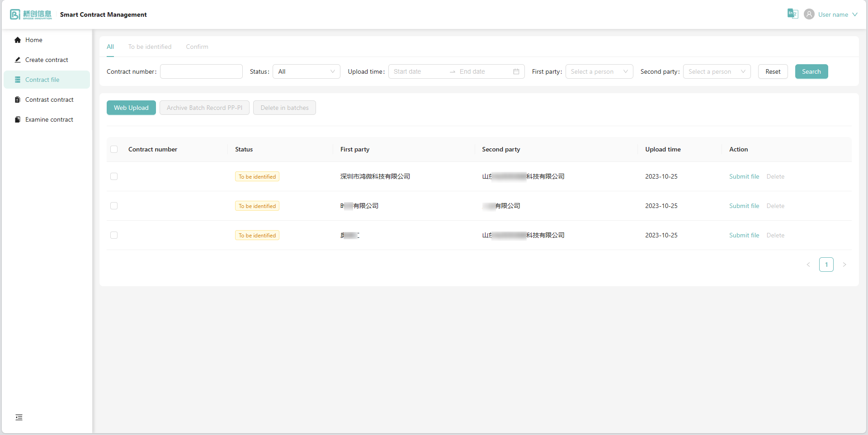Open Create contract in the sidebar
This screenshot has width=868, height=435.
(47, 60)
